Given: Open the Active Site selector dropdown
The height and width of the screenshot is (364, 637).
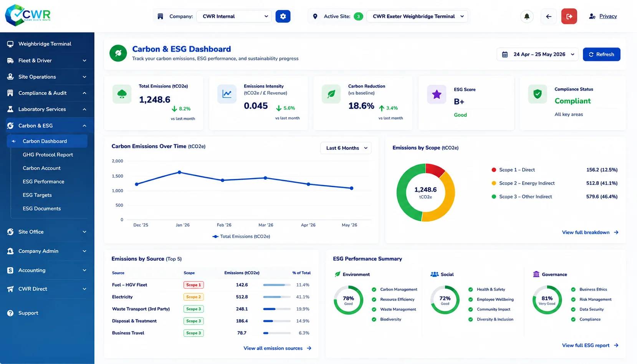Looking at the screenshot, I should (417, 17).
